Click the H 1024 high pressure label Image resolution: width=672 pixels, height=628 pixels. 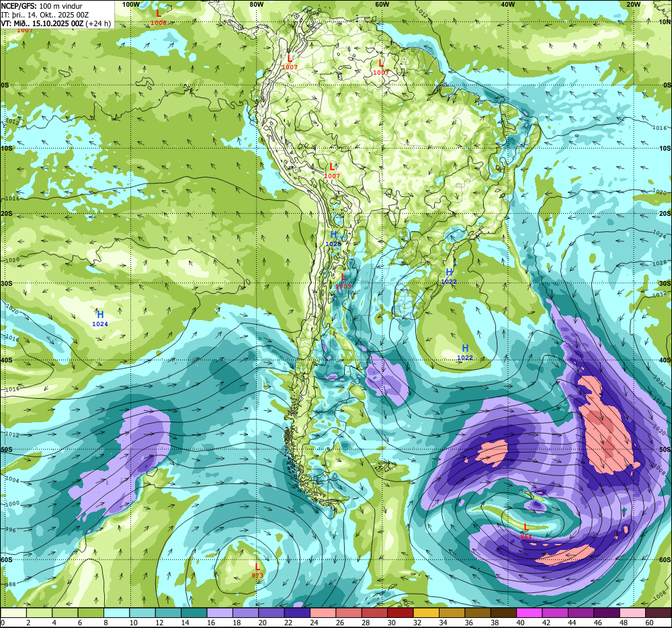point(100,319)
